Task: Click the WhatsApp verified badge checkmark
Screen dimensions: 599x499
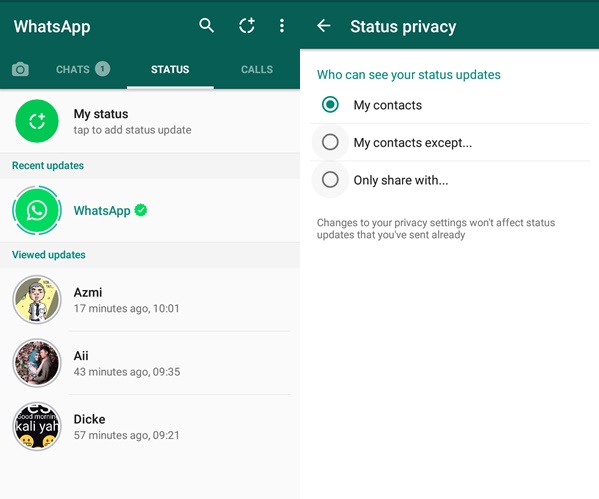Action: (x=141, y=210)
